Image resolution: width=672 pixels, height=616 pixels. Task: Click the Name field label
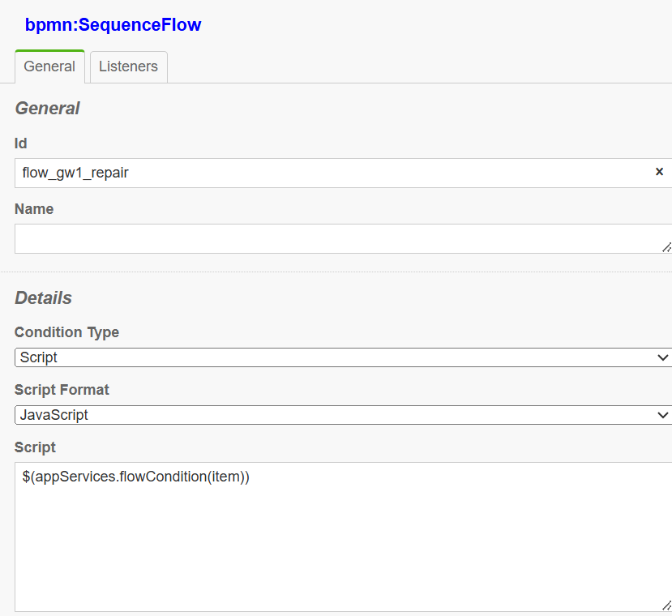[34, 209]
